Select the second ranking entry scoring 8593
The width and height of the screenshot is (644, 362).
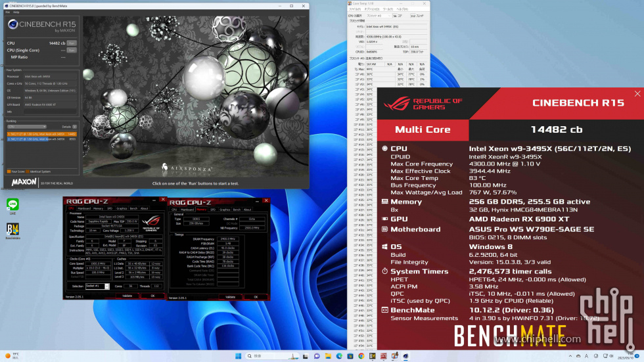click(42, 139)
